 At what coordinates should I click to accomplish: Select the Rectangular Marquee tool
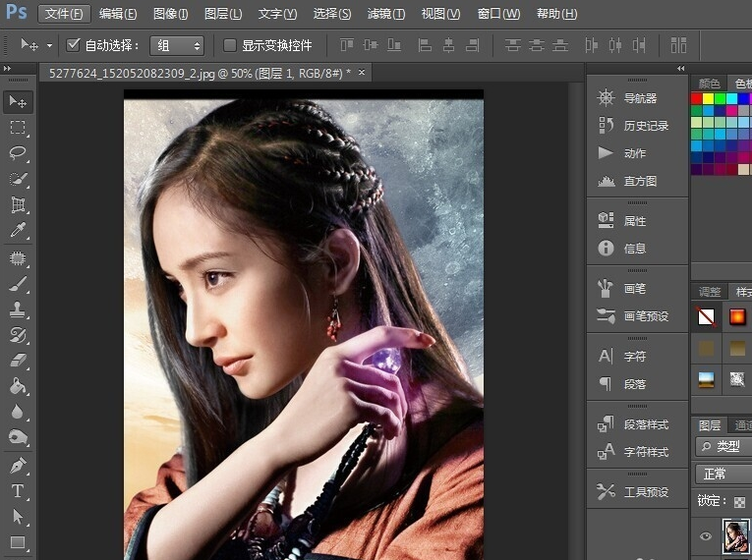click(18, 128)
